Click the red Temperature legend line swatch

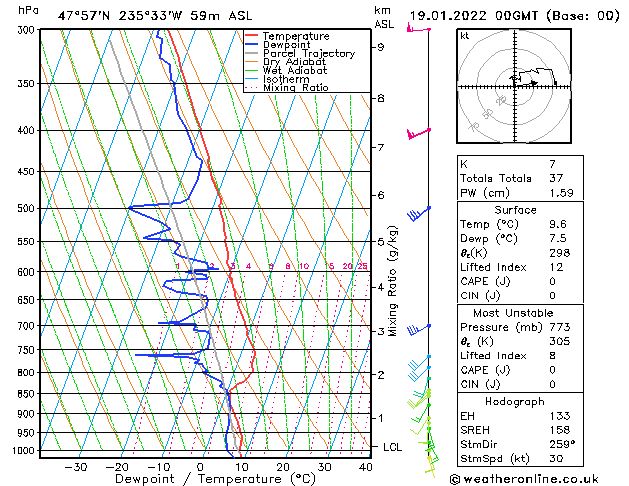point(252,35)
